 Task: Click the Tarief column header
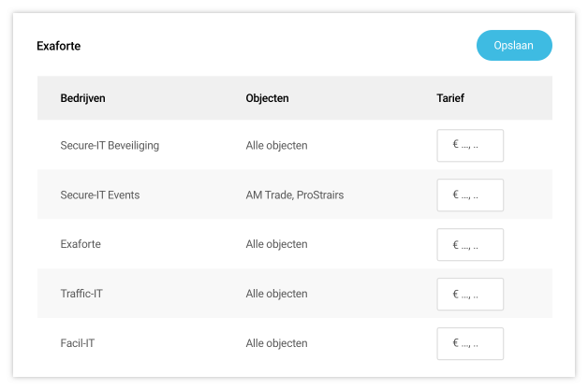point(450,98)
